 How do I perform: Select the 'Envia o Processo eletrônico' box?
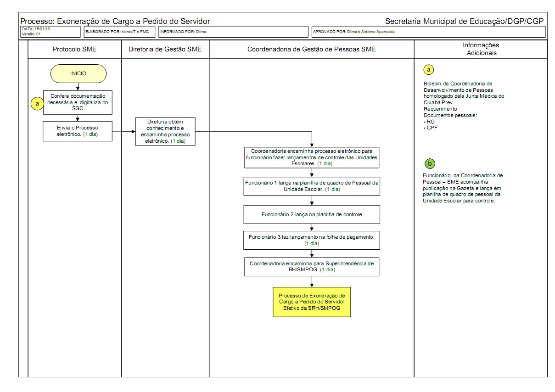[77, 131]
